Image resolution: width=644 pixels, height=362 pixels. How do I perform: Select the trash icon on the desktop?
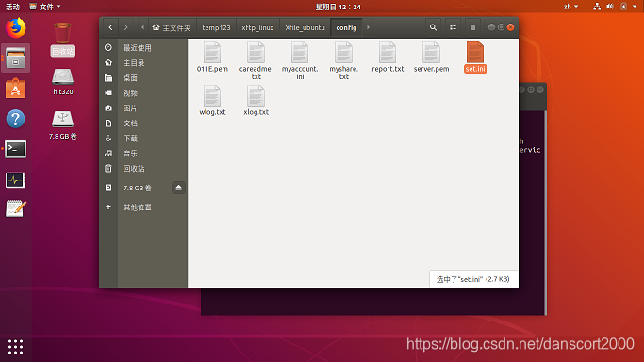click(62, 40)
